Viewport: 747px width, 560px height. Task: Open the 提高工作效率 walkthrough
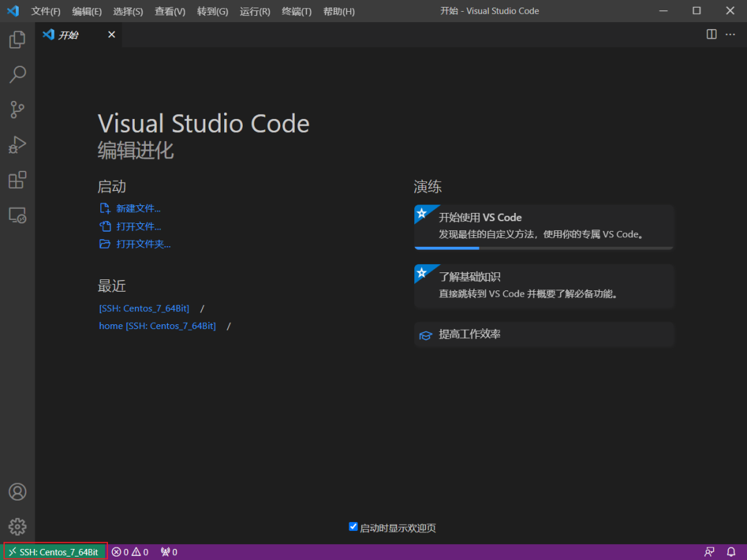tap(544, 335)
